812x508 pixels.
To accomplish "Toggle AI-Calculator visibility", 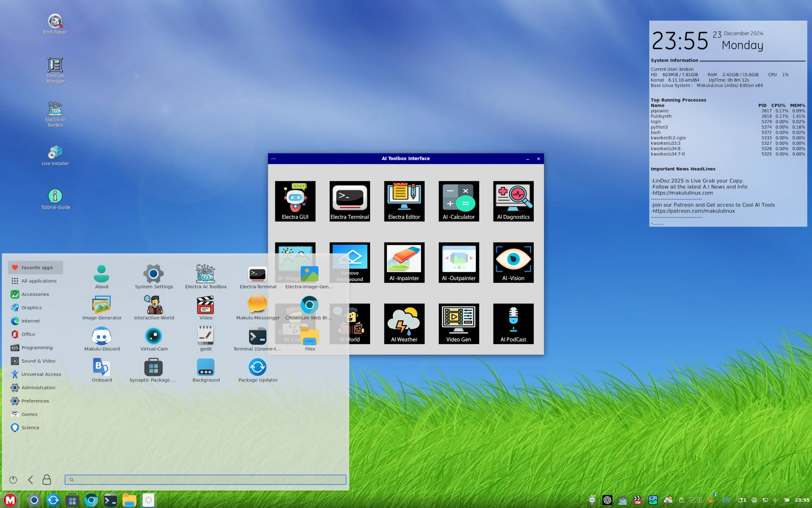I will [458, 201].
